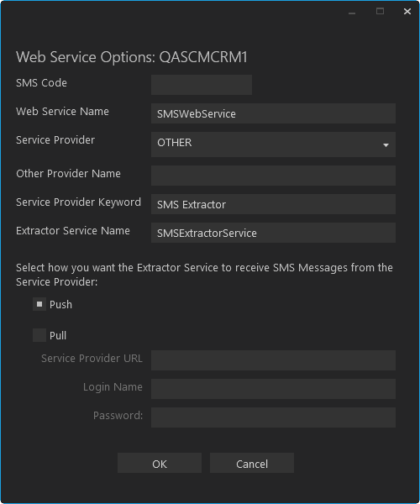Open the Service Provider combo box showing OTHER

coord(273,144)
